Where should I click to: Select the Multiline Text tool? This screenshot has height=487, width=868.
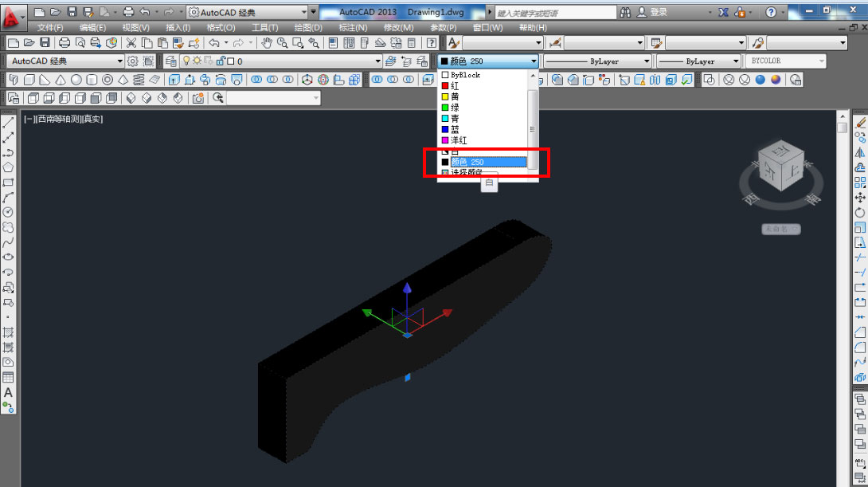point(8,393)
